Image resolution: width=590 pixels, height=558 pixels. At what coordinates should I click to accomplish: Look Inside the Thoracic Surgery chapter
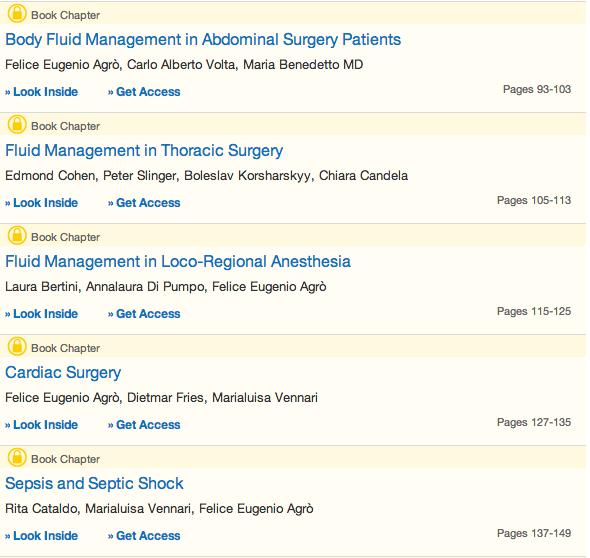(41, 203)
